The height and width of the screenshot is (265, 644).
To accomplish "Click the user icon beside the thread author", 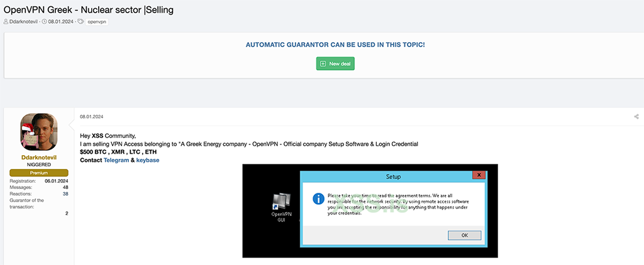I will (x=6, y=22).
